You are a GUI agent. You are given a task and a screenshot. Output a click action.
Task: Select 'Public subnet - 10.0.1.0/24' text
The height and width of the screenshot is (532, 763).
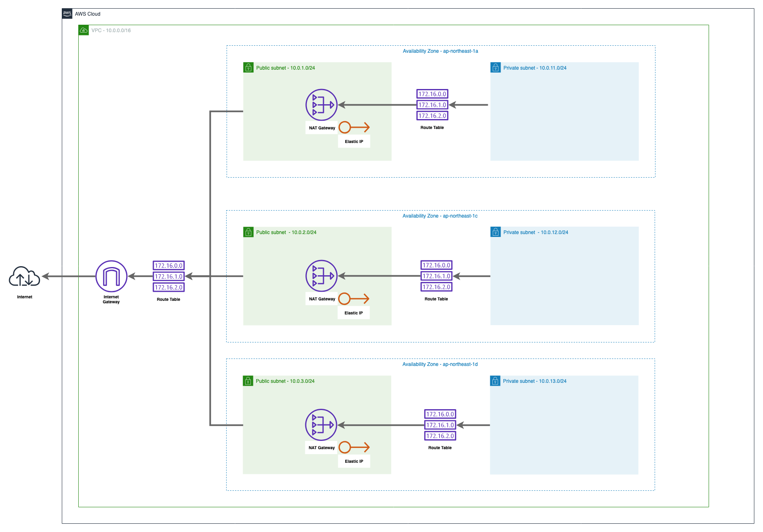coord(286,68)
